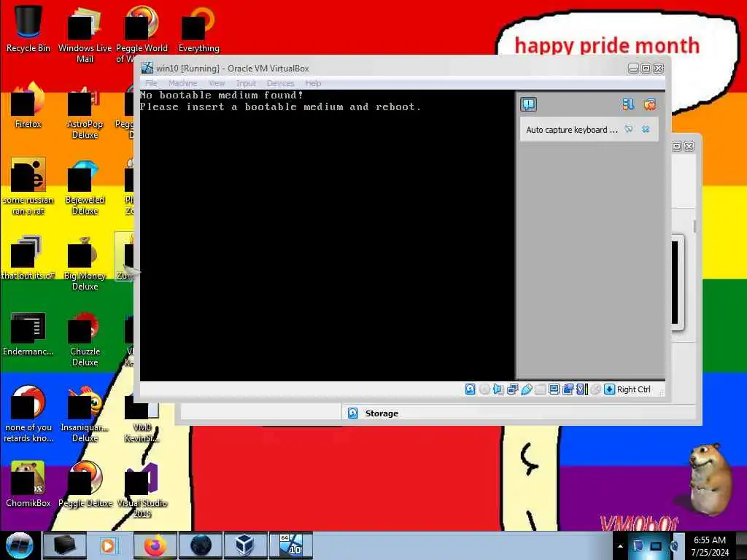
Task: Open the Devices menu
Action: click(281, 83)
